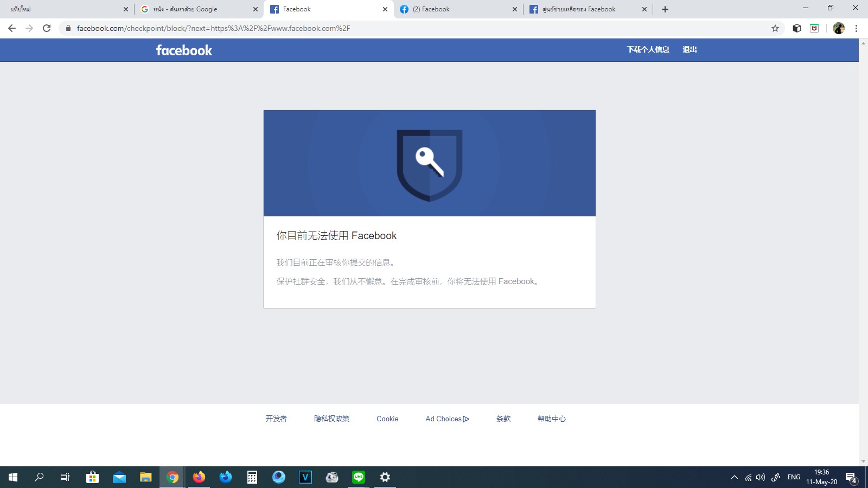Click the browser forward arrow
Image resolution: width=868 pixels, height=488 pixels.
pyautogui.click(x=29, y=28)
